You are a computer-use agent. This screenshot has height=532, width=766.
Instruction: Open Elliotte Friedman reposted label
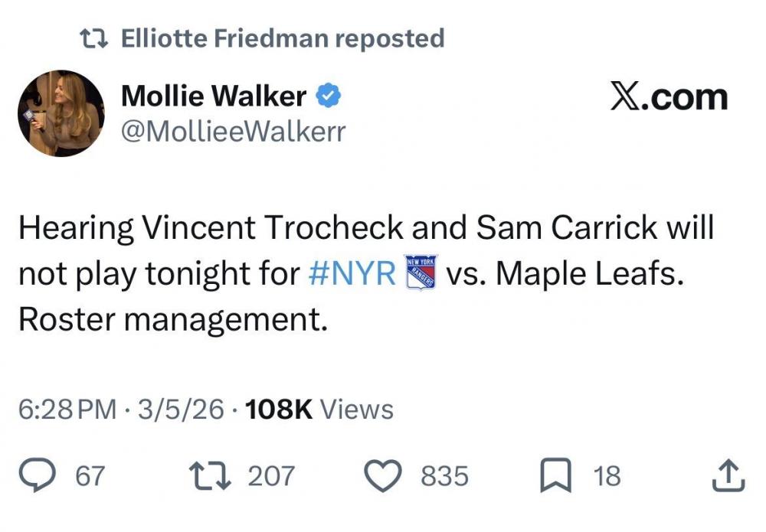click(x=282, y=38)
